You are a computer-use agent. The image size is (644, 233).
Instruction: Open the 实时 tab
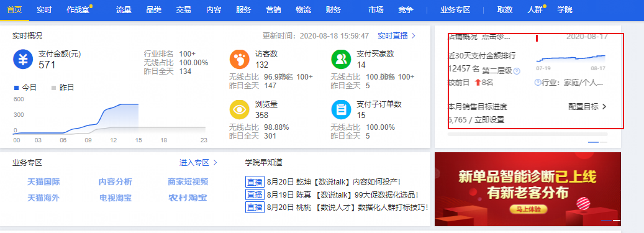pyautogui.click(x=44, y=10)
